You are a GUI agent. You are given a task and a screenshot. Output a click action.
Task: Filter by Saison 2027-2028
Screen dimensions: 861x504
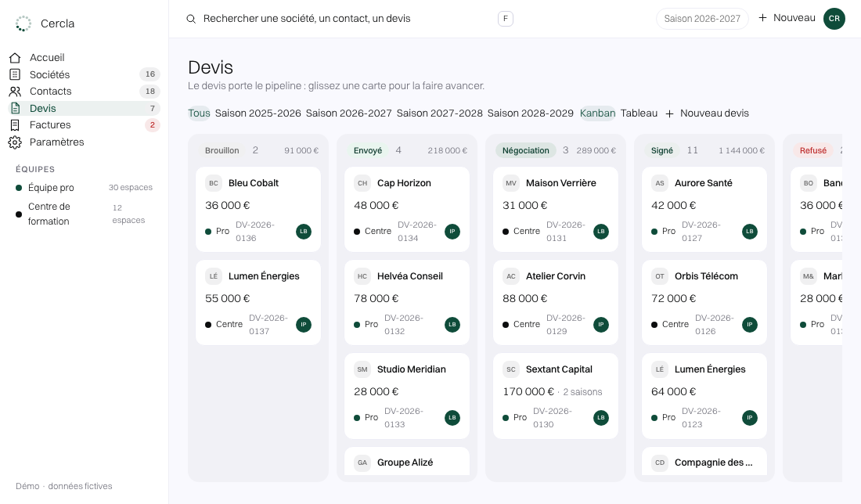(x=440, y=113)
